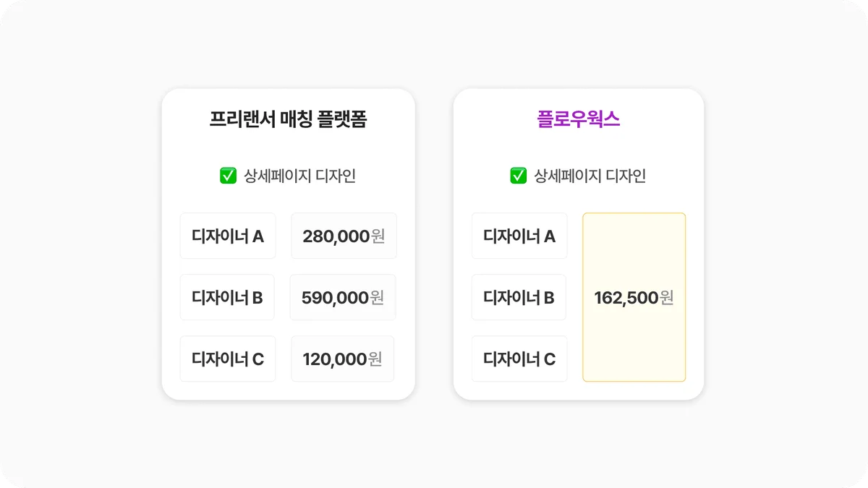Click the 프리랜서 매칭 플랫폼 heading
Image resolution: width=868 pixels, height=488 pixels.
(288, 119)
